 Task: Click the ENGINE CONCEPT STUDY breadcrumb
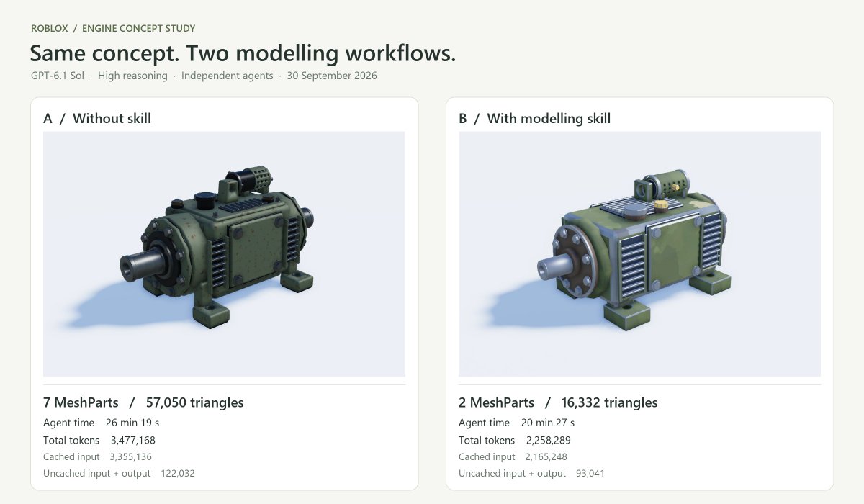[x=139, y=29]
